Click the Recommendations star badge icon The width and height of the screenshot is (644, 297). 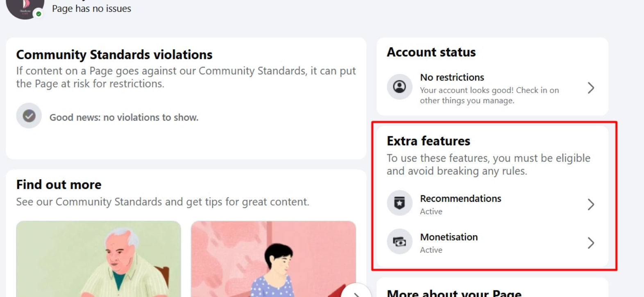click(399, 203)
